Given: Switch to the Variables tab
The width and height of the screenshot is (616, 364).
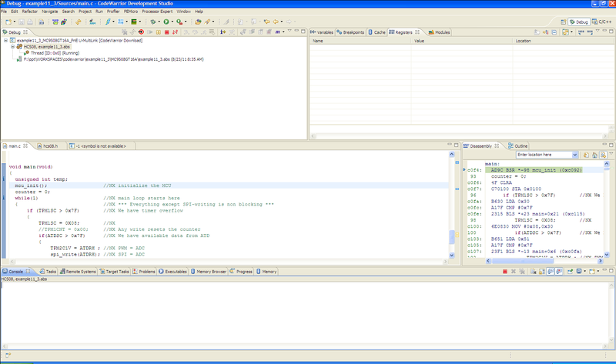Looking at the screenshot, I should [322, 32].
